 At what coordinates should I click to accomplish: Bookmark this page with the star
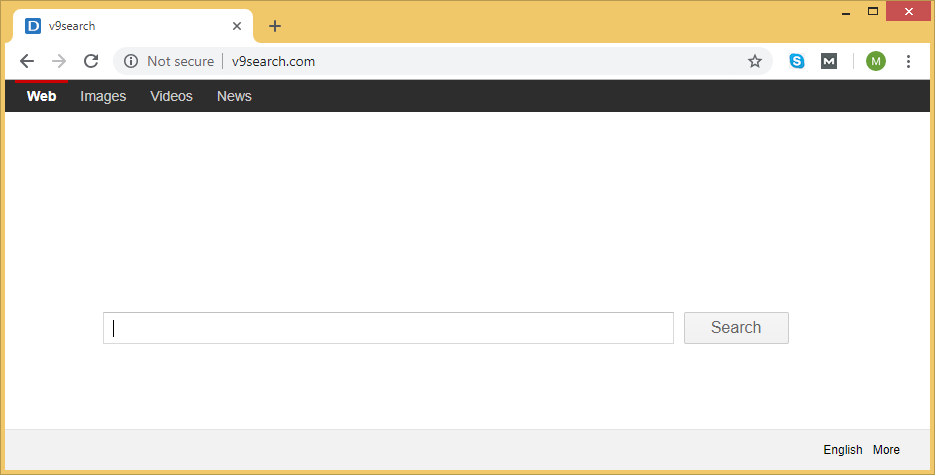(755, 61)
